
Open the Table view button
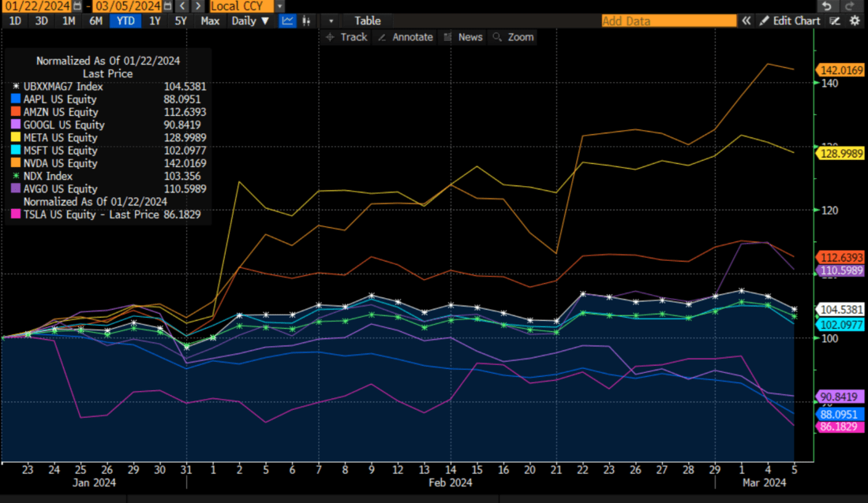(368, 20)
